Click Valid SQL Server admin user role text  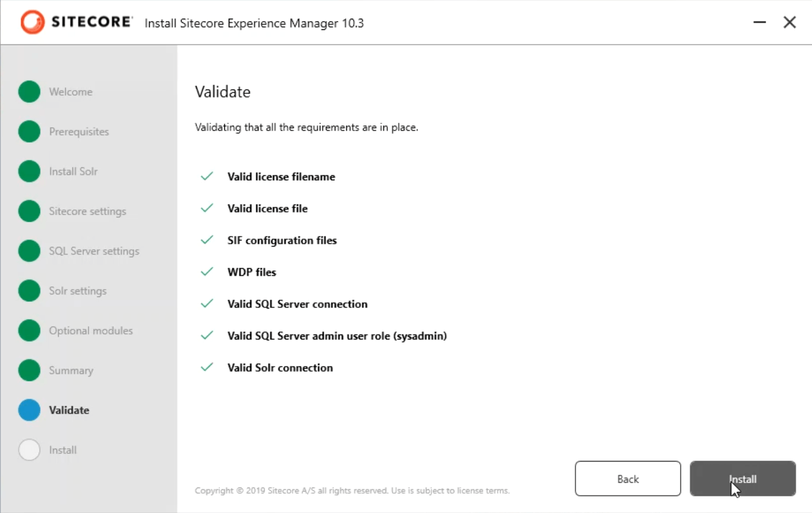coord(337,336)
